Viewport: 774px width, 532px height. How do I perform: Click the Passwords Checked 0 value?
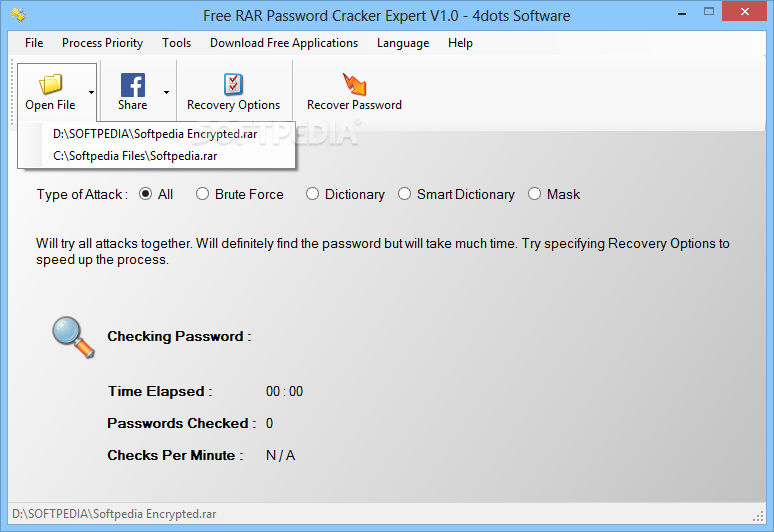pos(270,423)
